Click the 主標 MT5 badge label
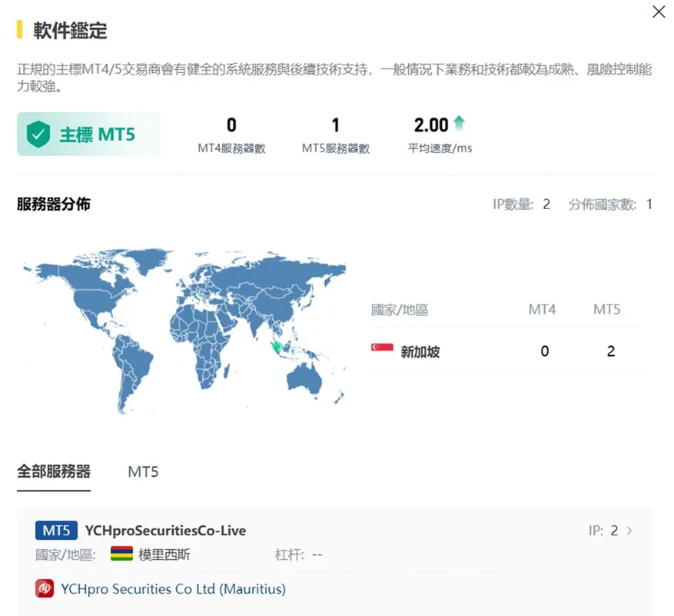This screenshot has height=616, width=674. (x=97, y=135)
